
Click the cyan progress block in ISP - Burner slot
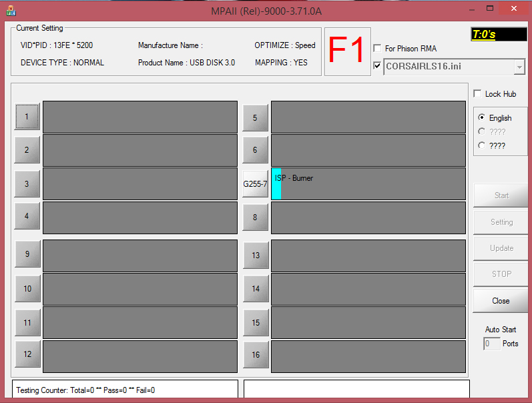click(x=276, y=184)
